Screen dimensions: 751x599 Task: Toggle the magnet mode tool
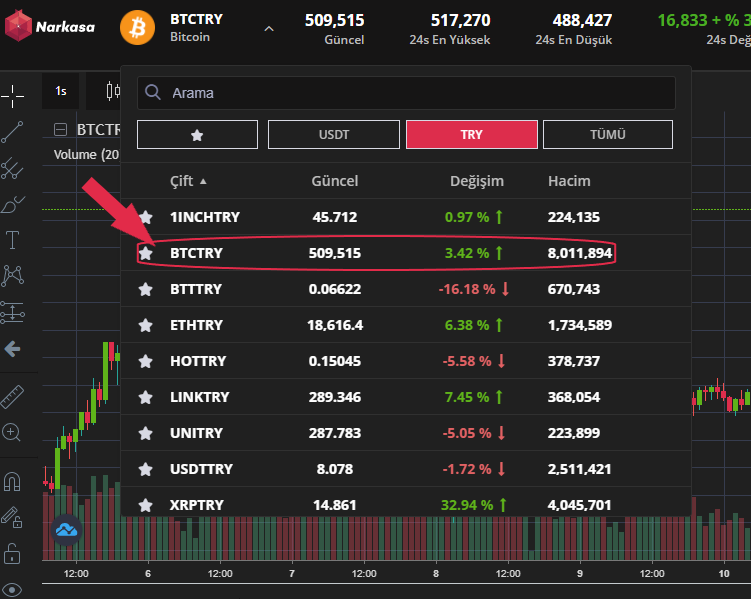point(12,481)
